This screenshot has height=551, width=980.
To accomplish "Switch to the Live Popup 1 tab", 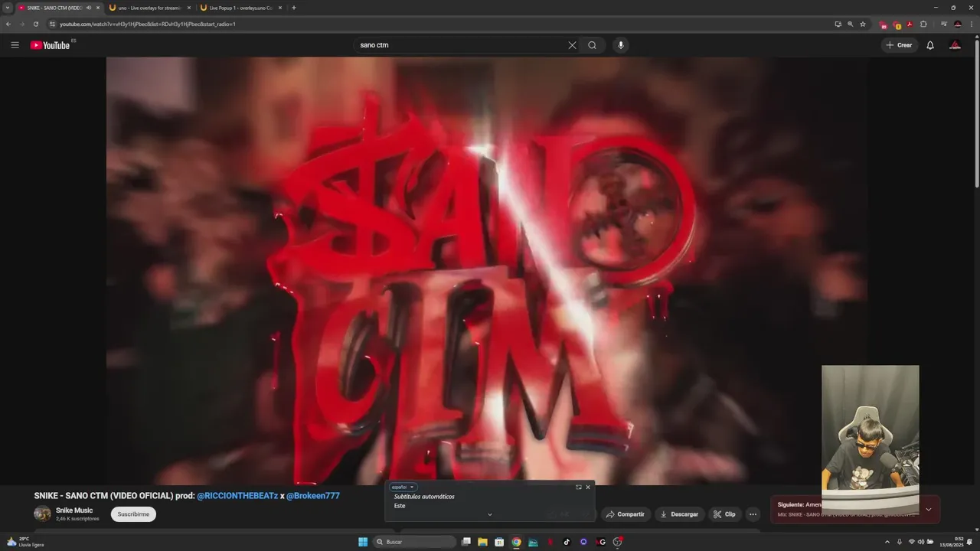I will pos(241,8).
